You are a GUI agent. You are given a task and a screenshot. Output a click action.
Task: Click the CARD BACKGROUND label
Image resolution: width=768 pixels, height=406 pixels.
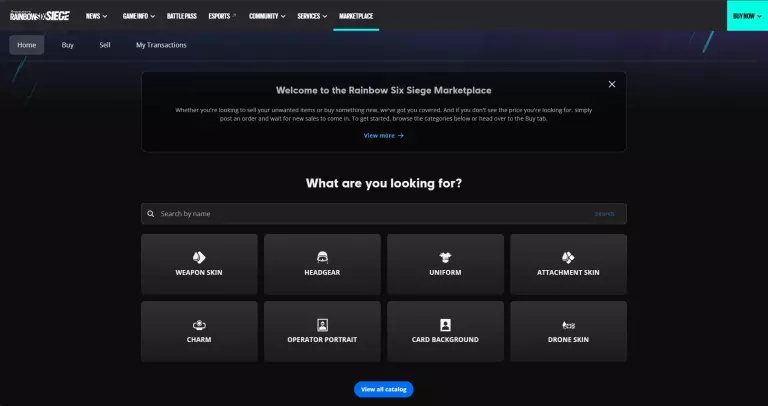coord(445,339)
